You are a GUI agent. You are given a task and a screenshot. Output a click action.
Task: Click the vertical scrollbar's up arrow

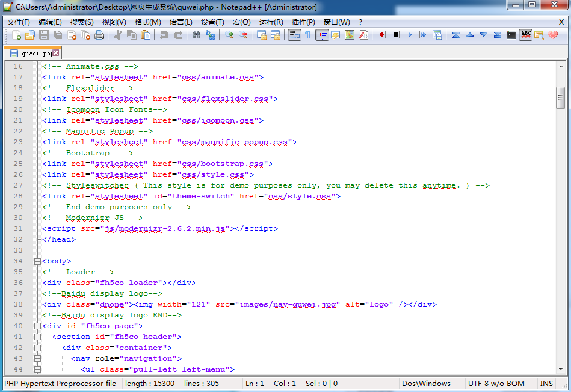click(x=561, y=66)
